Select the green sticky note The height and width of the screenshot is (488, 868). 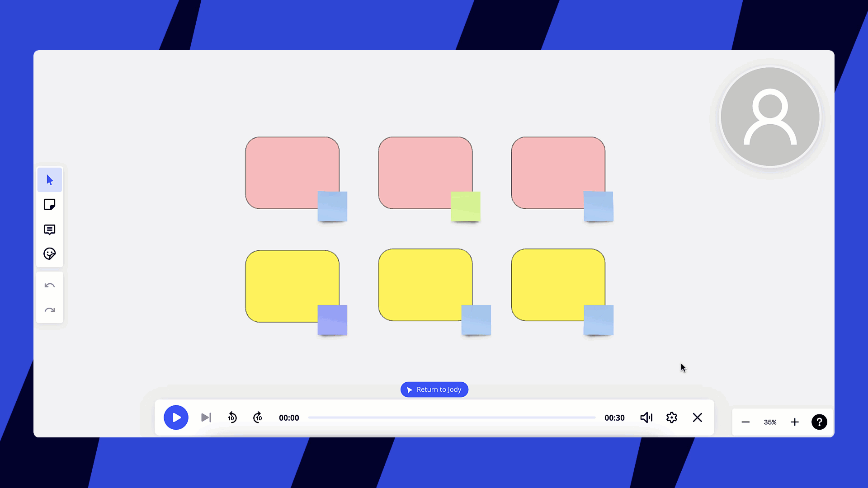[466, 206]
